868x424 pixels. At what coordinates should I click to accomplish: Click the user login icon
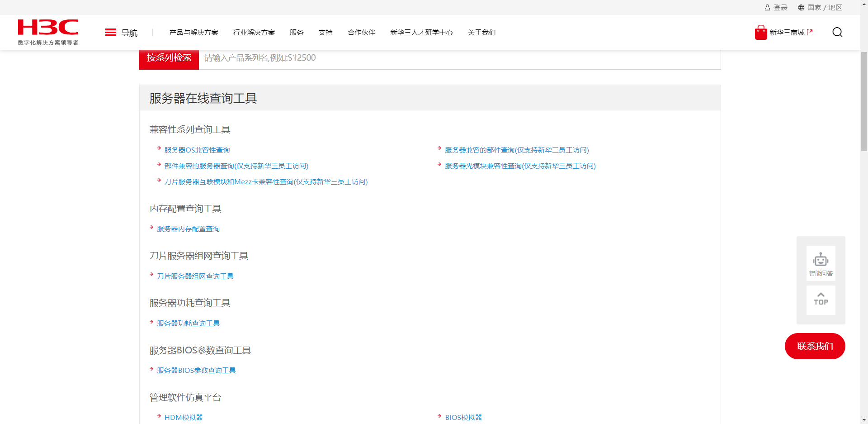767,8
